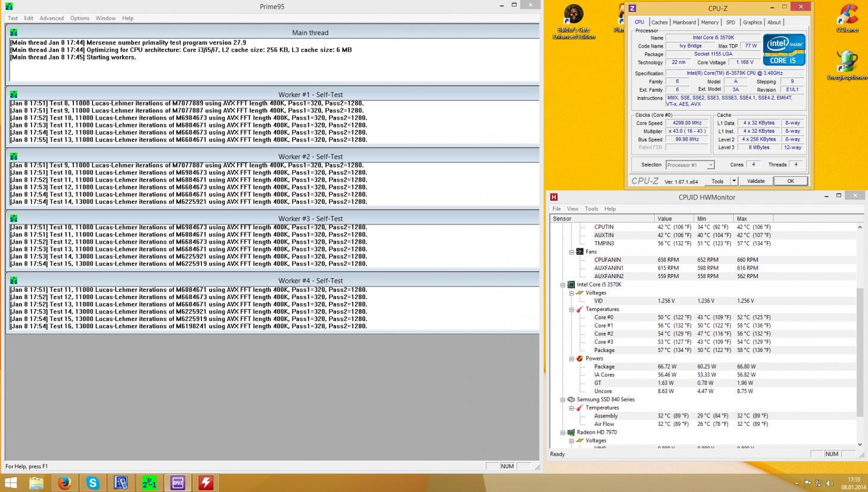868x492 pixels.
Task: Switch to the Mainboard tab in CPU-Z
Action: (684, 22)
